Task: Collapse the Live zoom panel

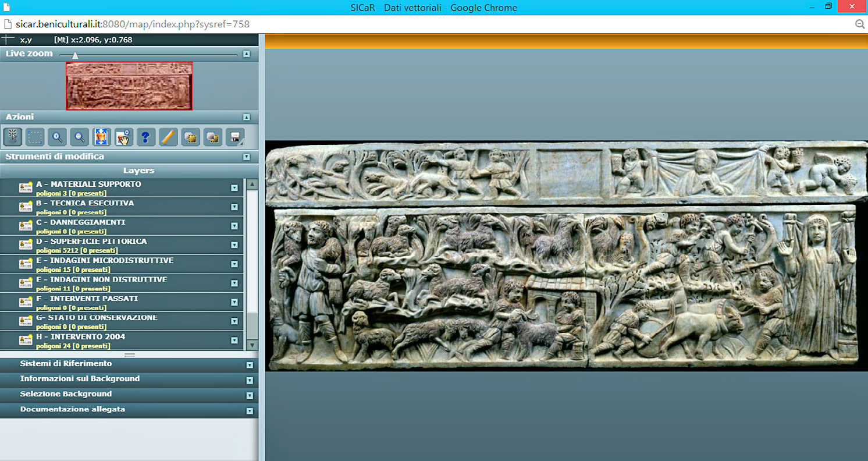Action: pos(247,54)
